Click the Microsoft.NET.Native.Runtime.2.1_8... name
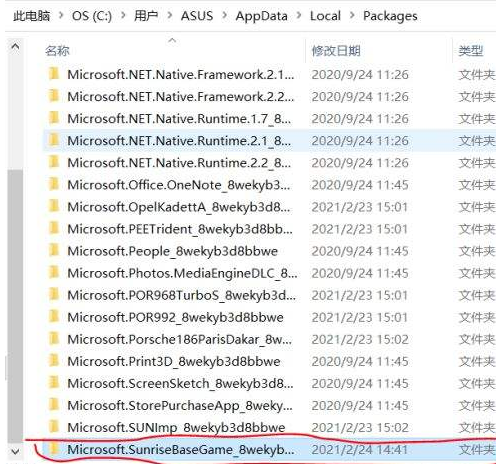496x464 pixels. [x=179, y=141]
